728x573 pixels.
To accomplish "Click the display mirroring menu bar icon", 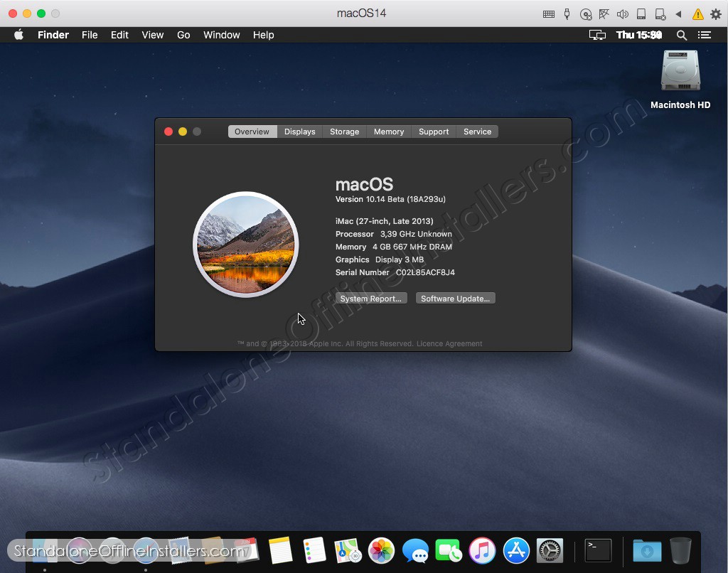I will (597, 35).
